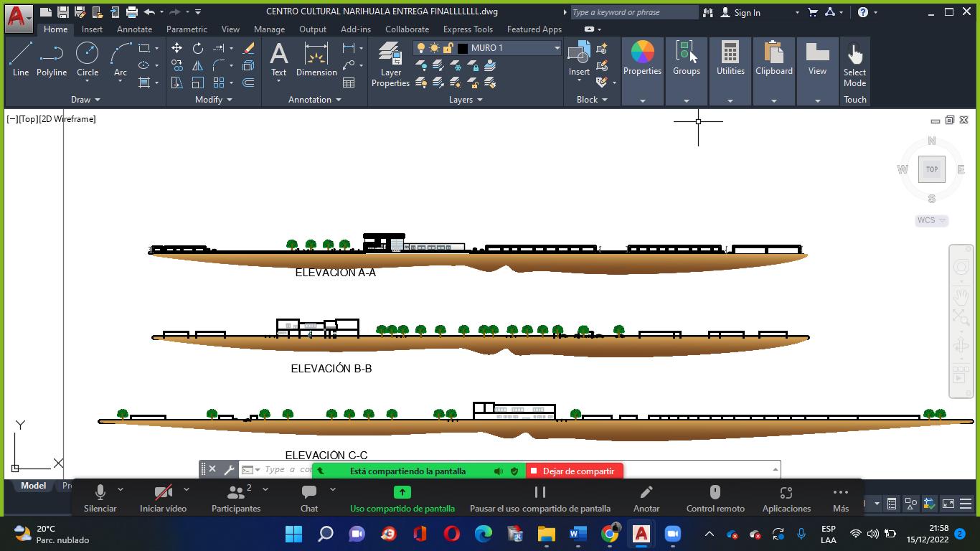This screenshot has height=551, width=980.
Task: Click the TOP face of the ViewCube
Action: (x=932, y=169)
